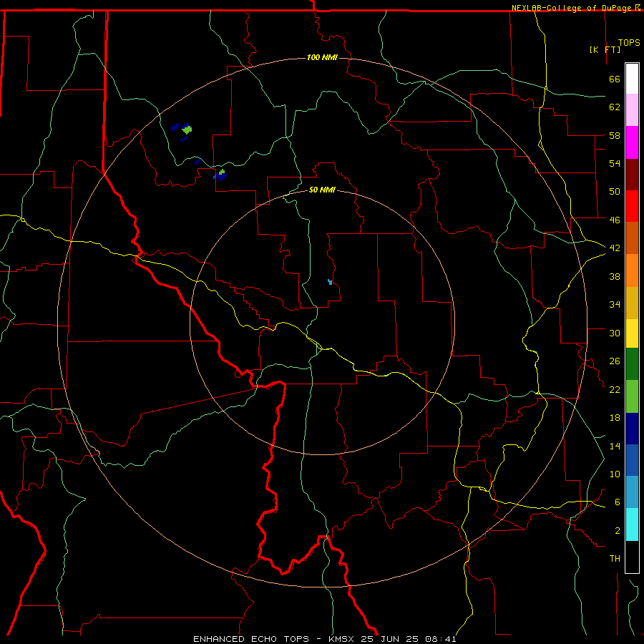This screenshot has height=644, width=644.
Task: Click the 50 legend value
Action: pyautogui.click(x=615, y=191)
